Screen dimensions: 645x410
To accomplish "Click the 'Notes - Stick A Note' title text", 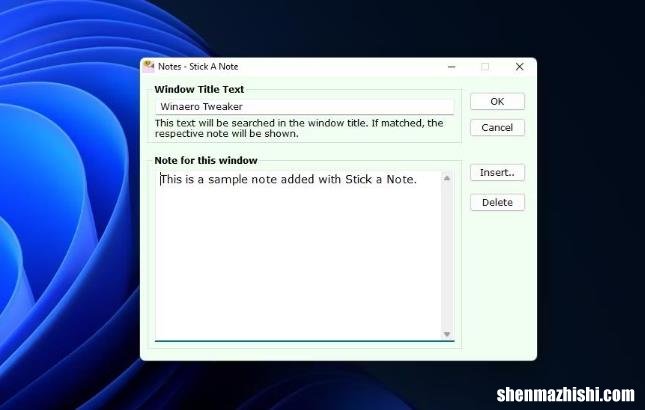I will click(x=198, y=67).
